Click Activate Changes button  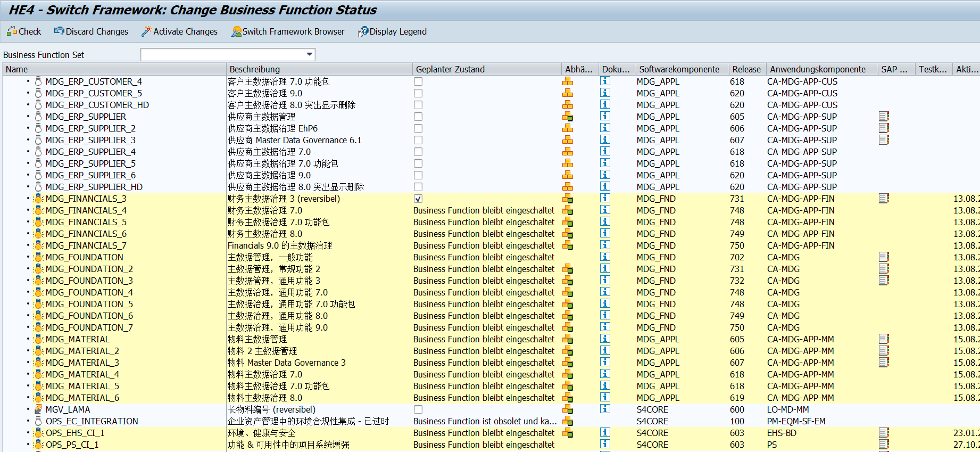tap(179, 31)
